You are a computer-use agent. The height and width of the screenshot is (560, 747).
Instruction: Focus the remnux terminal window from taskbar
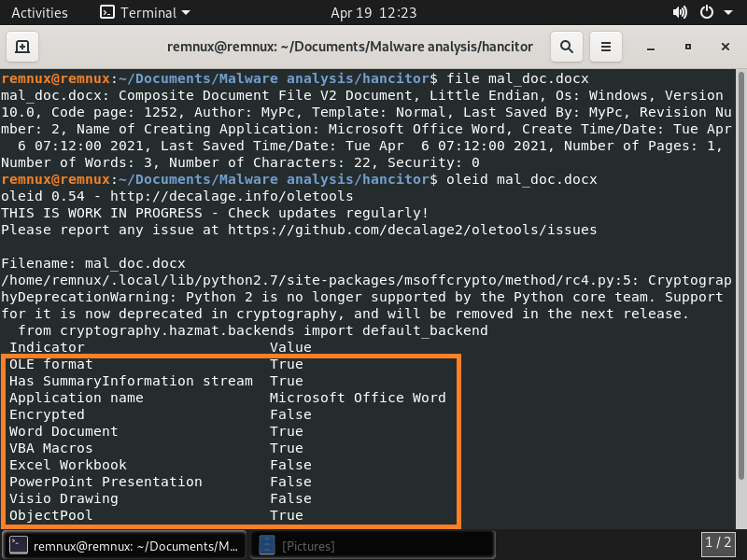tap(121, 544)
